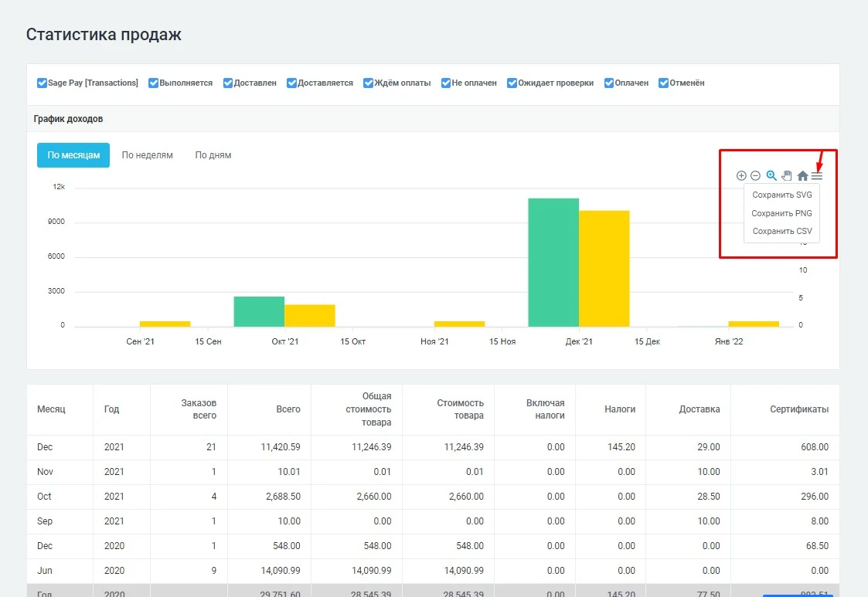Choose Сохранить SVG from export menu
Image resolution: width=868 pixels, height=597 pixels.
pyautogui.click(x=781, y=195)
